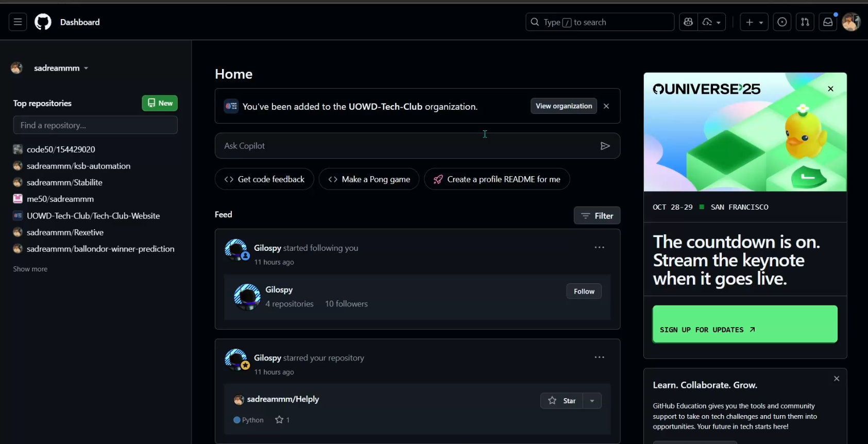
Task: Open code50/154429020 repository
Action: pyautogui.click(x=61, y=149)
